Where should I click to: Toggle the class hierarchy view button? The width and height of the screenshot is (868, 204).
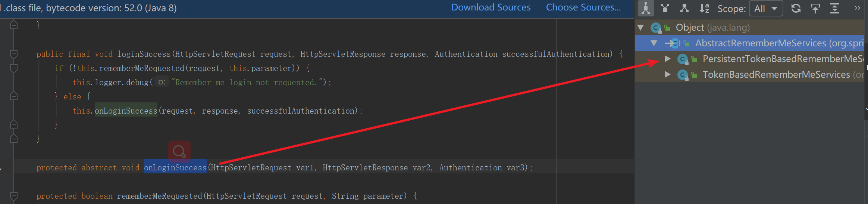pyautogui.click(x=646, y=8)
